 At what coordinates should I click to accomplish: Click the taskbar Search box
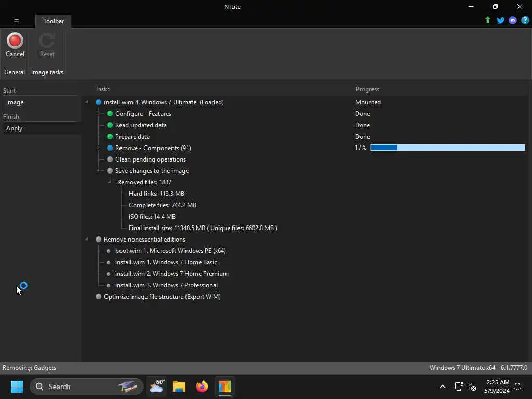tap(87, 387)
